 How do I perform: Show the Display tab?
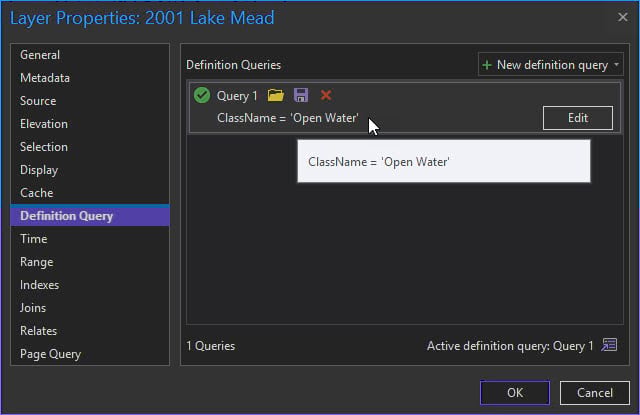click(x=39, y=170)
